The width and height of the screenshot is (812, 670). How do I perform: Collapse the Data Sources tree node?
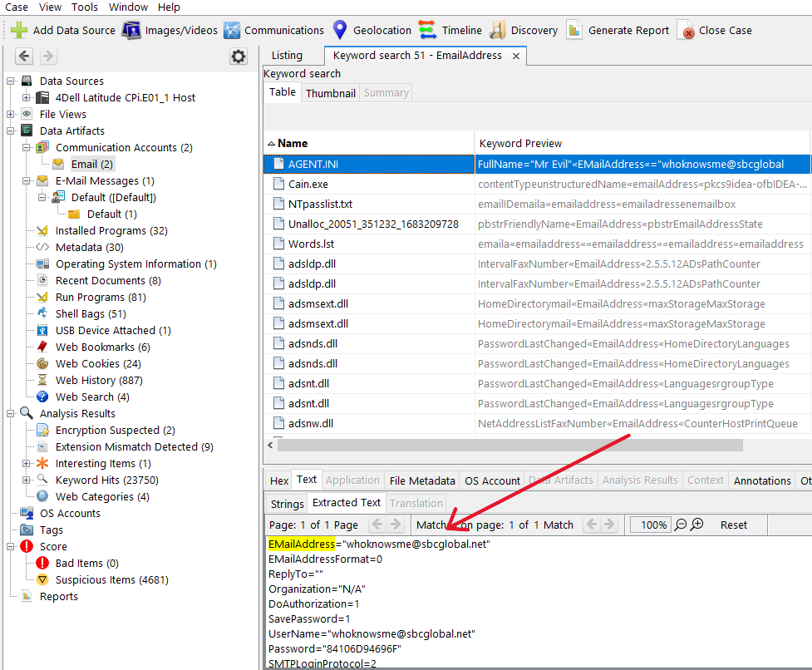click(x=10, y=81)
